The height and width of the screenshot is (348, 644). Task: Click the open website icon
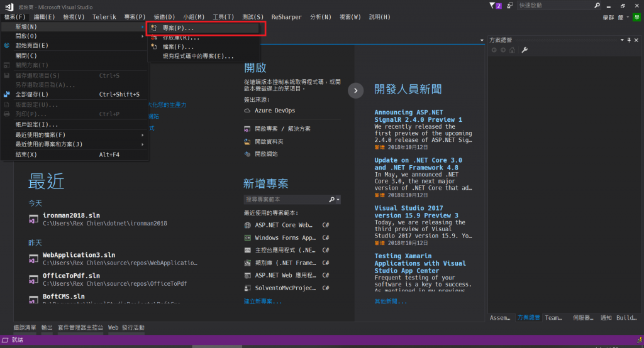coord(247,154)
